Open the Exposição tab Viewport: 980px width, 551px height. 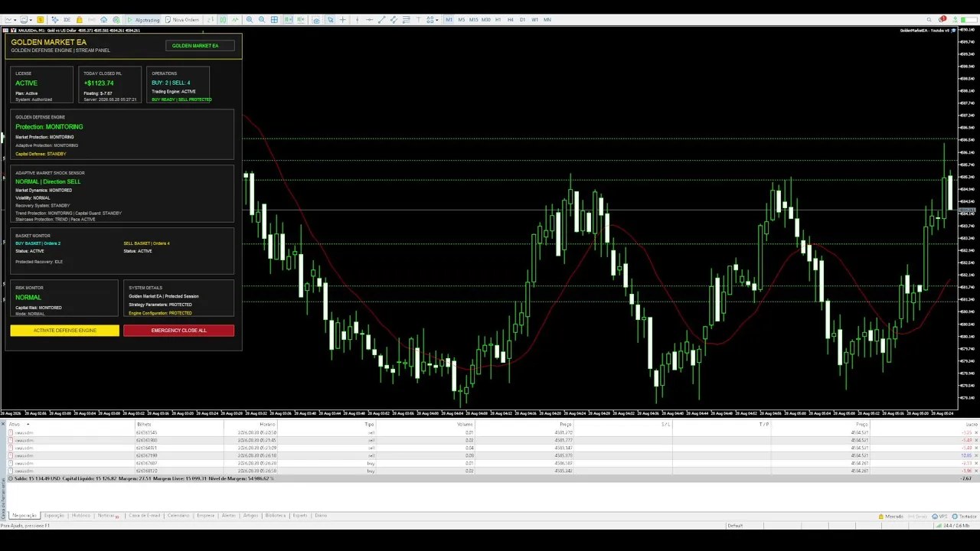(54, 516)
